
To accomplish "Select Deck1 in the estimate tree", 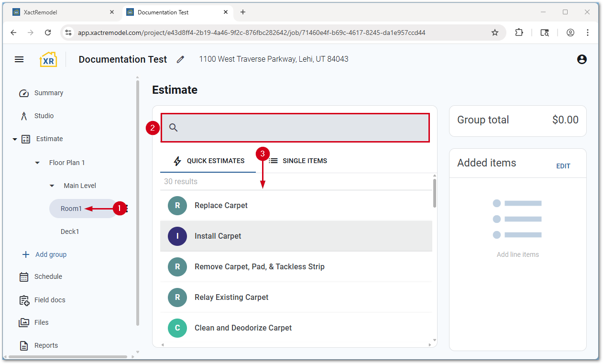I will click(70, 232).
